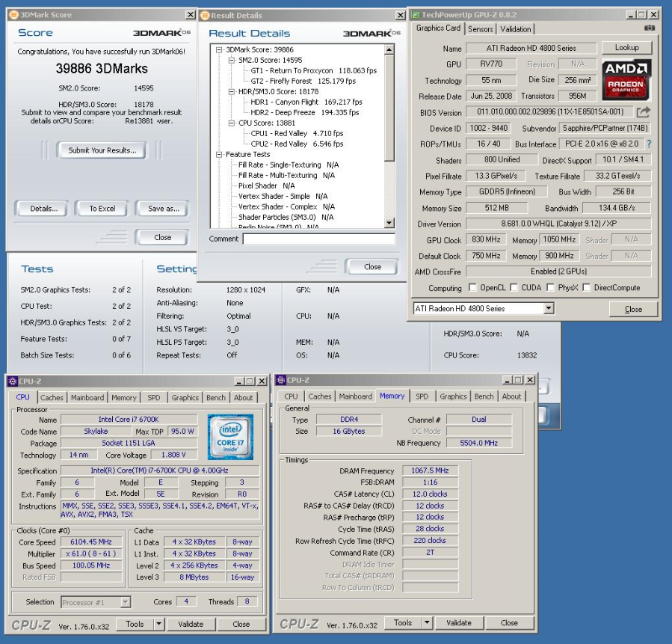The width and height of the screenshot is (672, 644).
Task: Open the Bench tab in Memory CPU-Z window
Action: coord(484,396)
